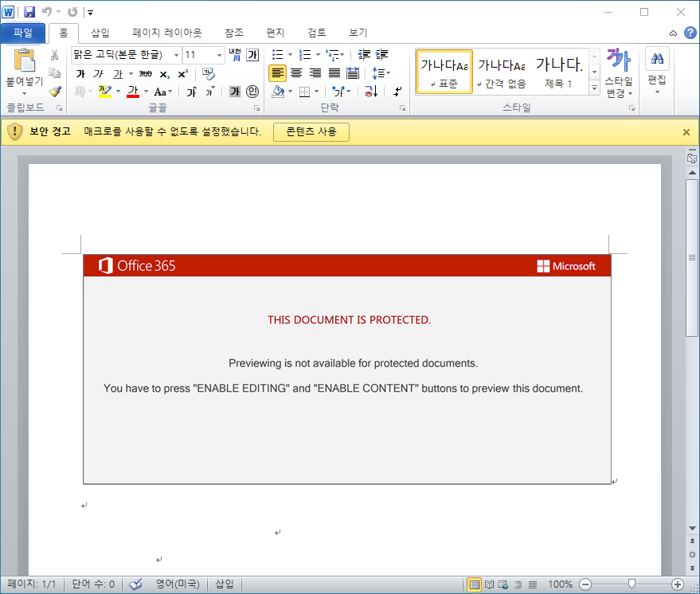This screenshot has height=594, width=700.
Task: Toggle Italic formatting
Action: click(98, 73)
